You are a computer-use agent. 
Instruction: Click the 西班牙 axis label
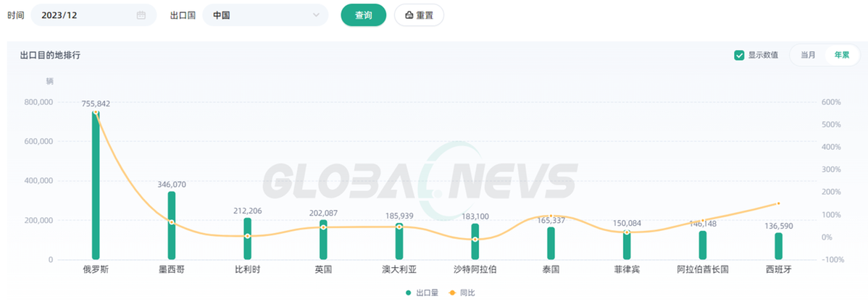tap(778, 270)
